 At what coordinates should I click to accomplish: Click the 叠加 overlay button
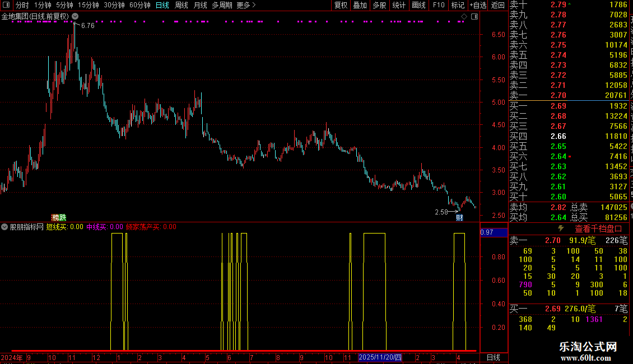pos(360,5)
